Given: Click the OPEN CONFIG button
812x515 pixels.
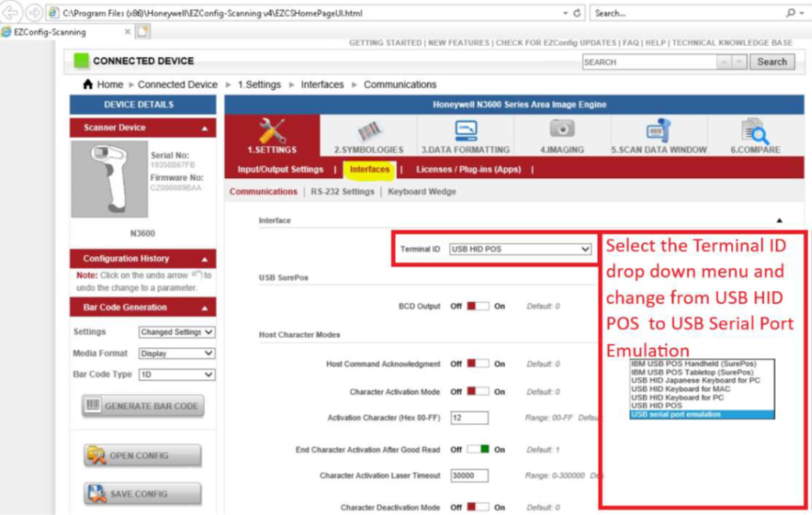Looking at the screenshot, I should [x=142, y=456].
